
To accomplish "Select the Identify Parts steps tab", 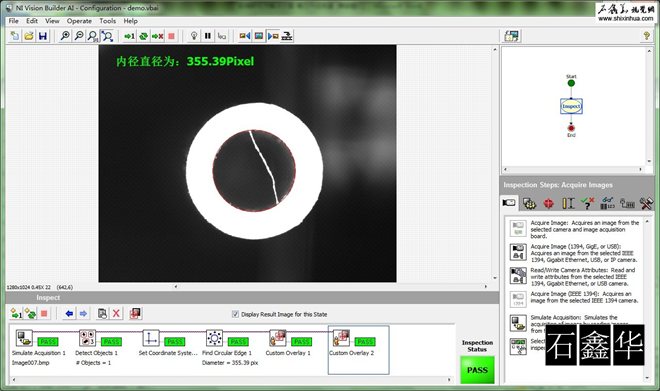I will tap(607, 204).
